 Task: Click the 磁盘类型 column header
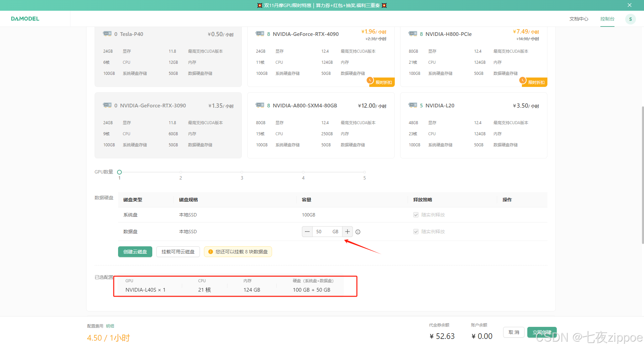[133, 200]
